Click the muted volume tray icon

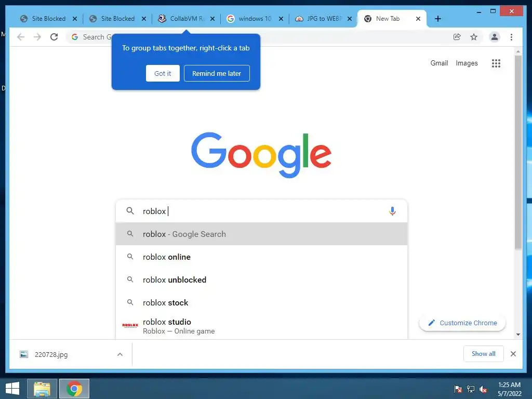[483, 389]
